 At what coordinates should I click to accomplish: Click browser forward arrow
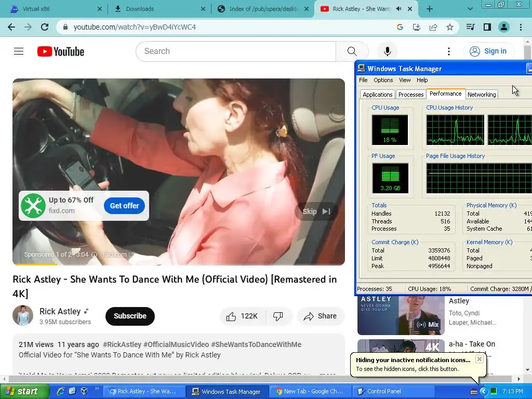click(28, 27)
